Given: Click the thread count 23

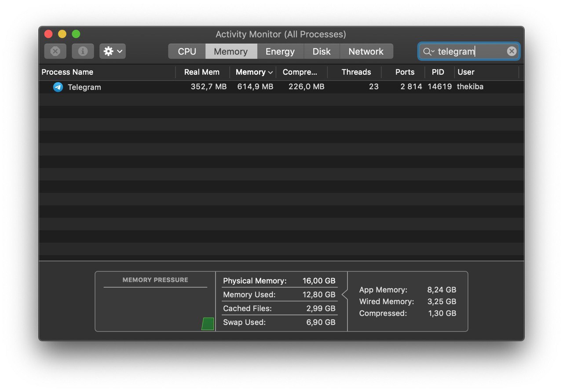Looking at the screenshot, I should click(x=374, y=87).
